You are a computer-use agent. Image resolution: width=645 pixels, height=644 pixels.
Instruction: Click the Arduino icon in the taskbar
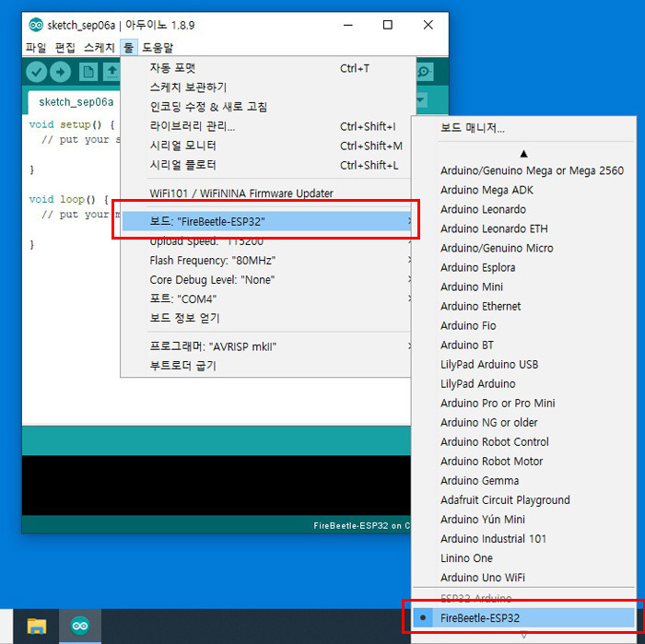[80, 626]
